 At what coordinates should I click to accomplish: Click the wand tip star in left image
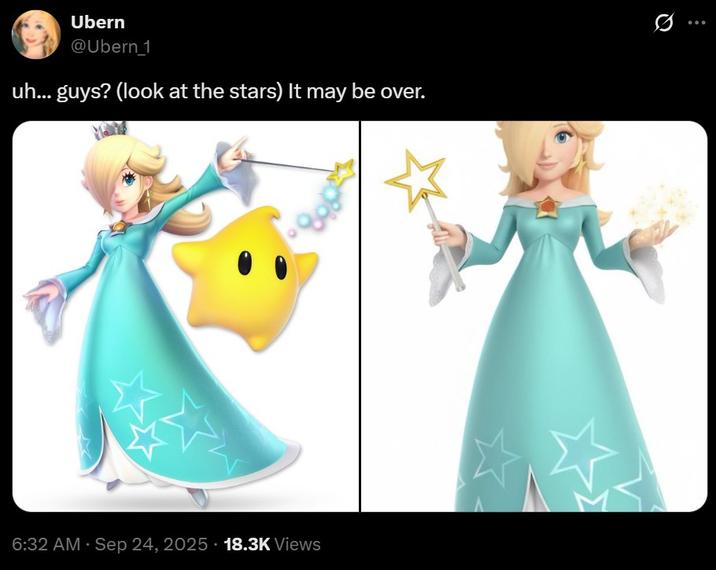click(x=343, y=172)
